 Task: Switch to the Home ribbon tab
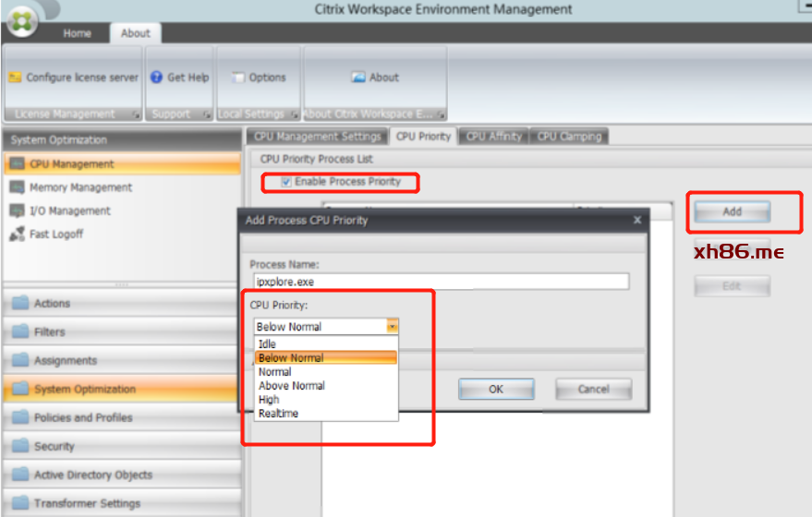(x=78, y=33)
